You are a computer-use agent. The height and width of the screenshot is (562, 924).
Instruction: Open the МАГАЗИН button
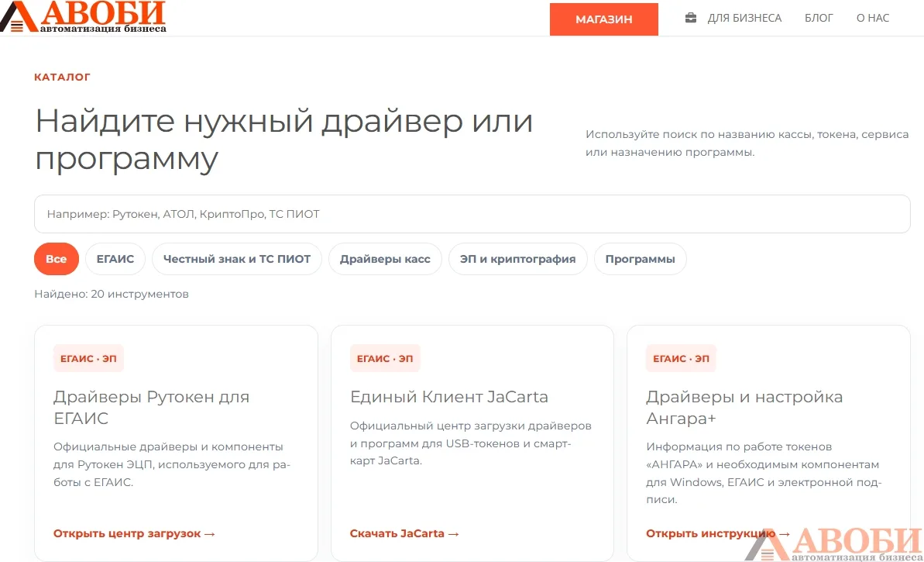603,19
